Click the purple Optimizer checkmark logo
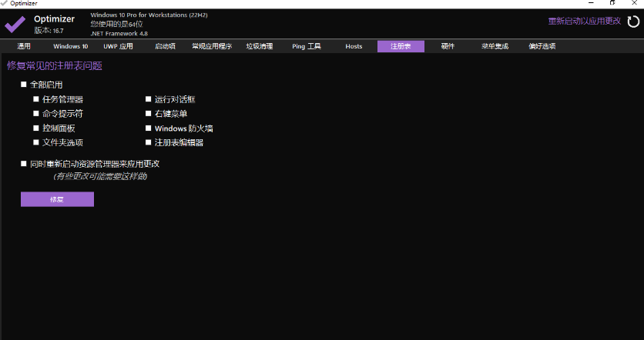Screen dimensions: 644x340 pos(15,24)
